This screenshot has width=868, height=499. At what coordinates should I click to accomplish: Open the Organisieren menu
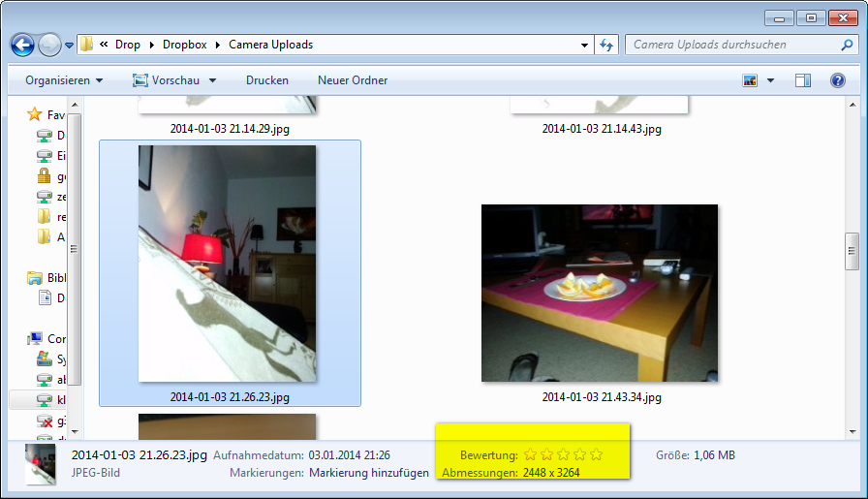(64, 80)
